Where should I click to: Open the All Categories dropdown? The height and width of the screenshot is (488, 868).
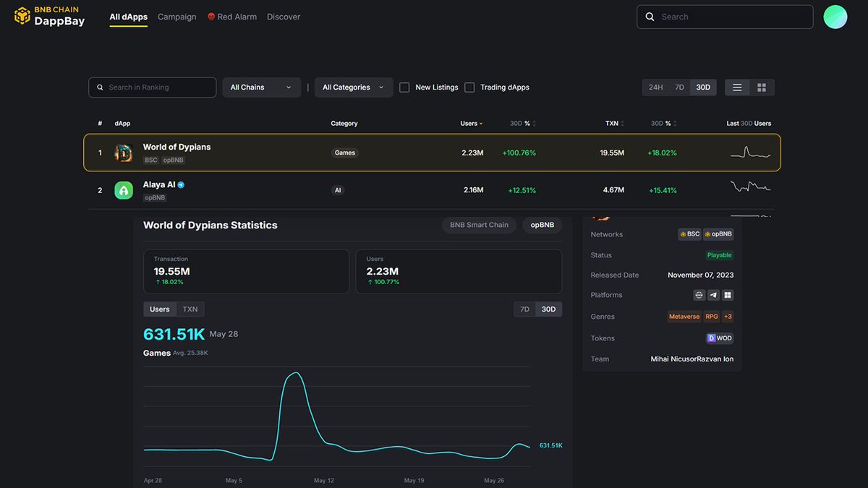point(354,87)
